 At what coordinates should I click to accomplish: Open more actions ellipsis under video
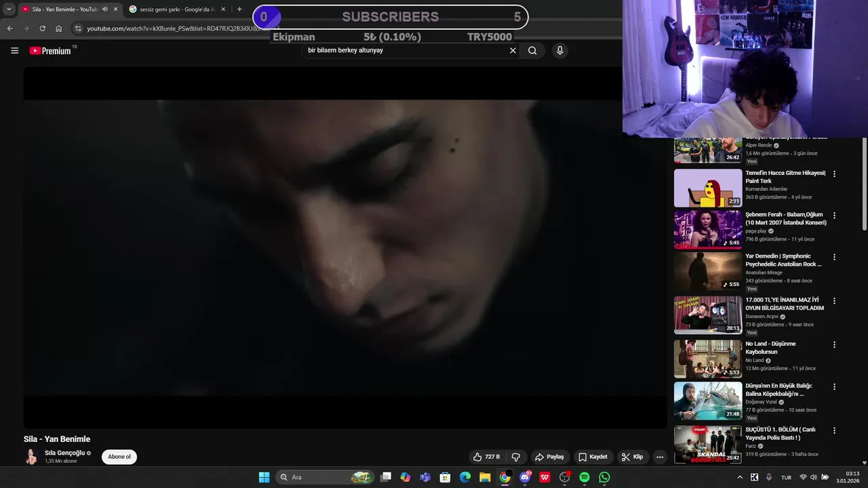tap(660, 457)
